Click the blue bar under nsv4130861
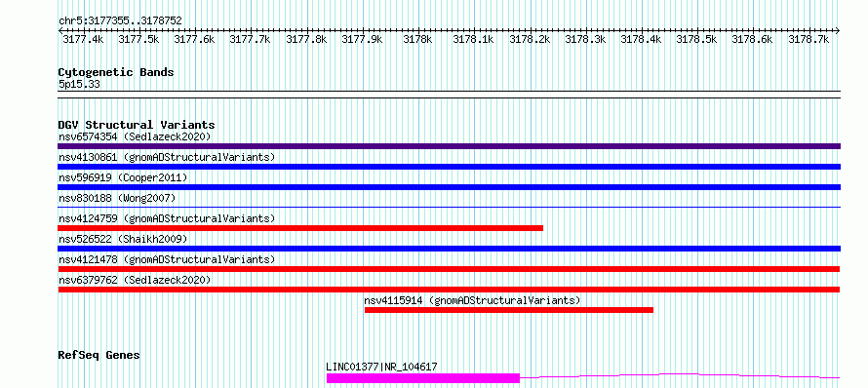 pyautogui.click(x=449, y=167)
